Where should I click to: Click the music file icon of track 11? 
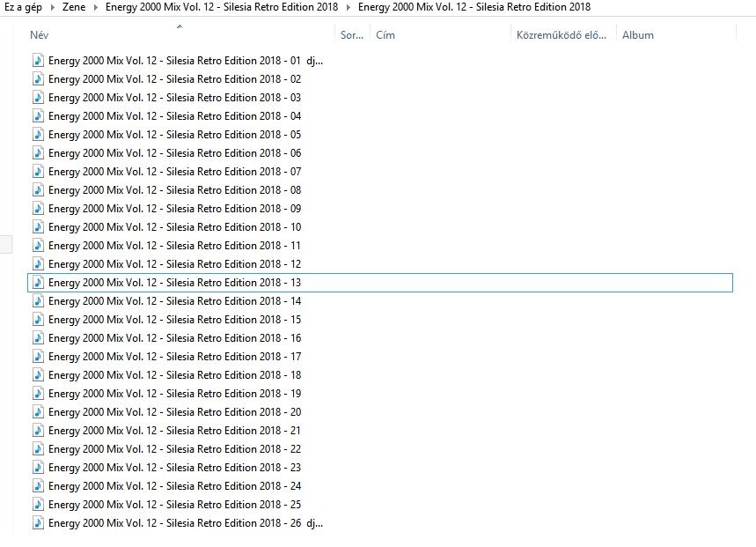pos(38,245)
